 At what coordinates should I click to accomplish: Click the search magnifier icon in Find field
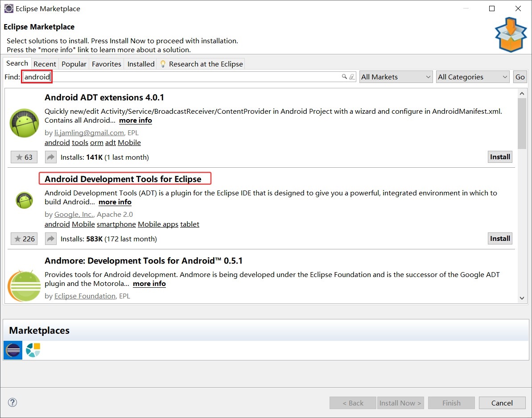tap(344, 77)
